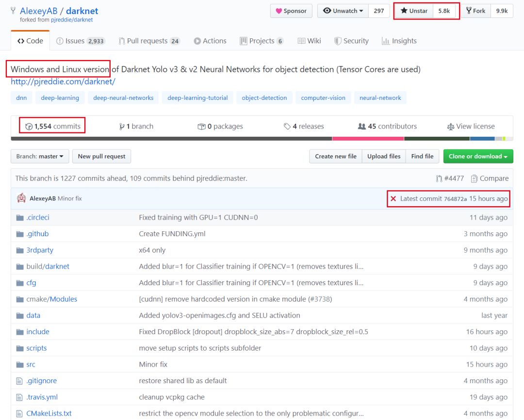Open the 0 packages link

coord(220,126)
